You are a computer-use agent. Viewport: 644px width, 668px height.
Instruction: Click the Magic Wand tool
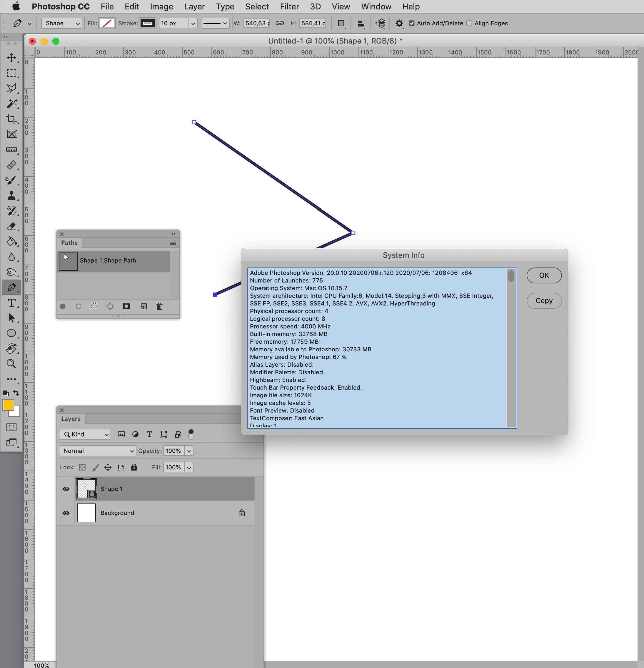pyautogui.click(x=11, y=104)
